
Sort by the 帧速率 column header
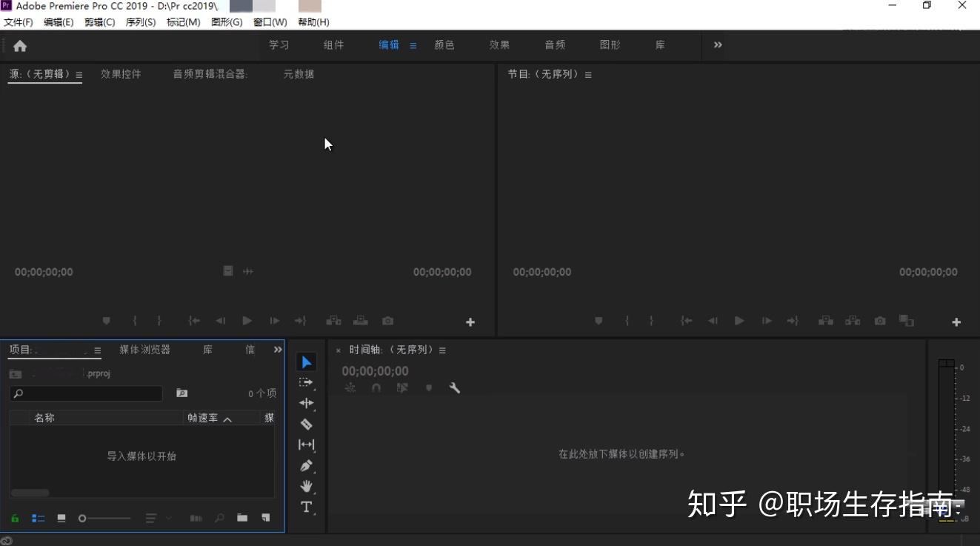(203, 418)
